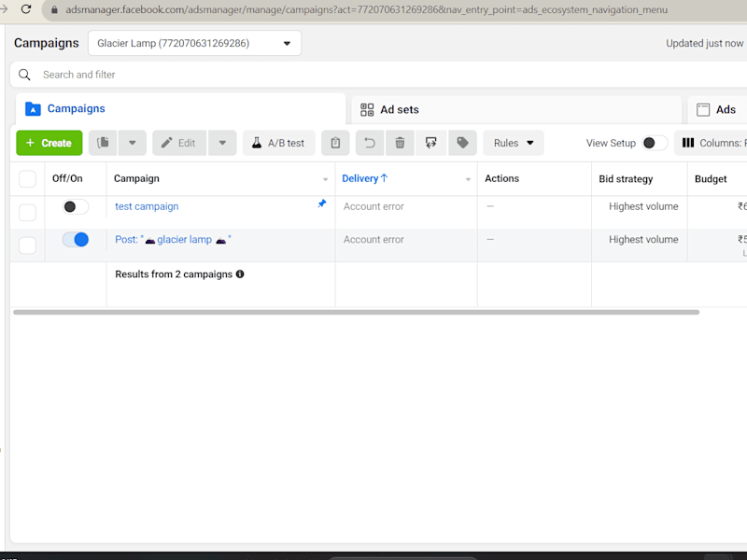Turn off the glacier lamp campaign toggle
Viewport: 747px width, 560px height.
coord(76,240)
